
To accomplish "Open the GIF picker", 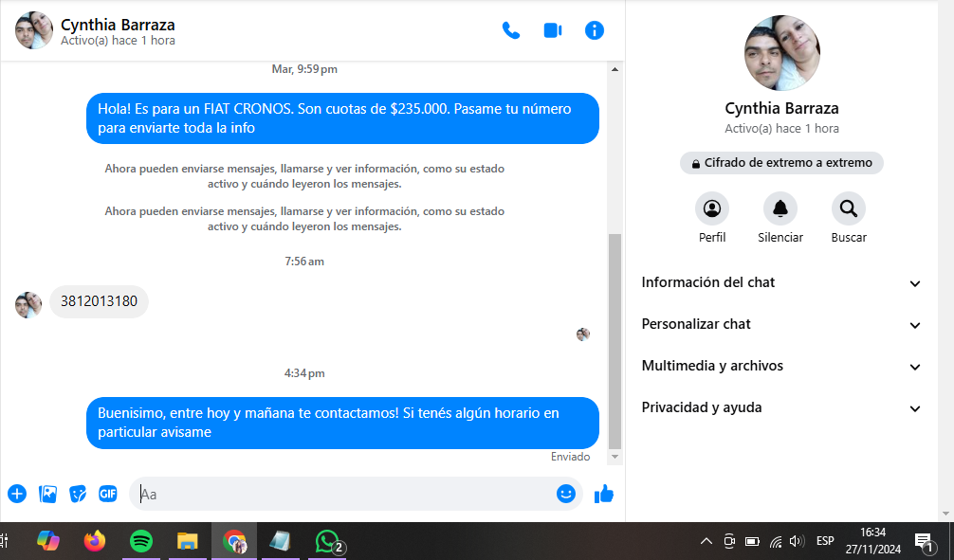I will 108,494.
